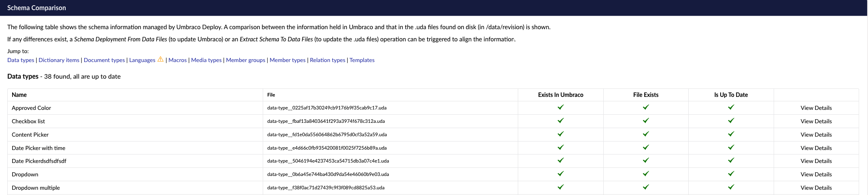Click File Exists checkmark for Checkbox list
This screenshot has height=195, width=868.
click(646, 121)
